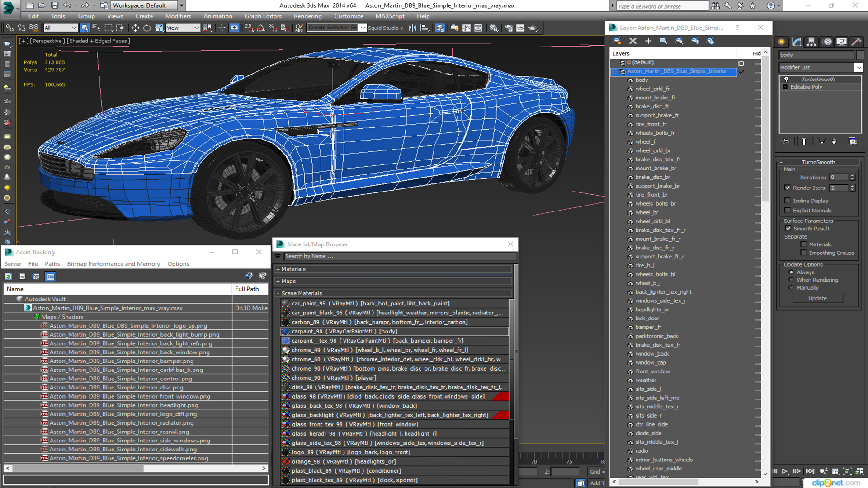
Task: Click the TurboSmooth Update button
Action: [817, 299]
